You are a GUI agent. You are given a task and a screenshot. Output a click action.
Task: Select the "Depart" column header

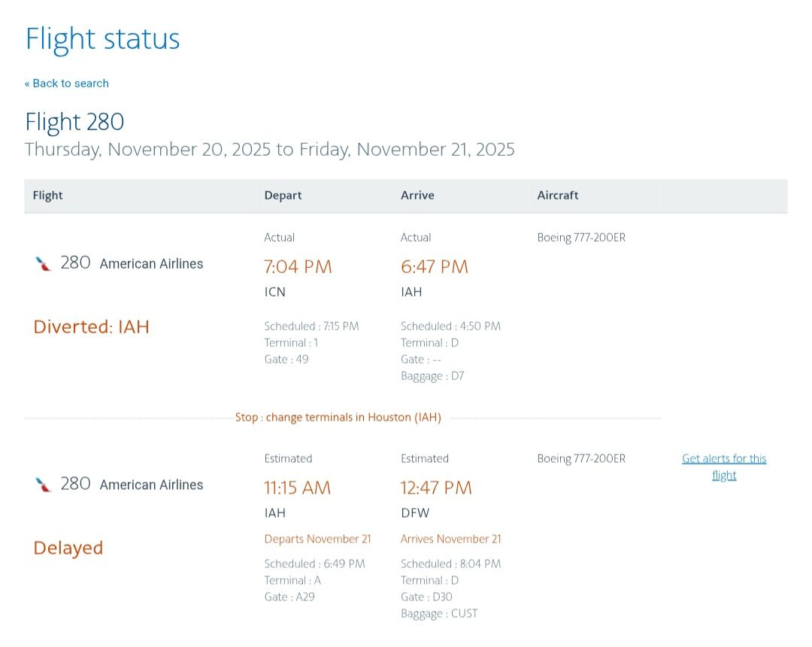tap(283, 196)
